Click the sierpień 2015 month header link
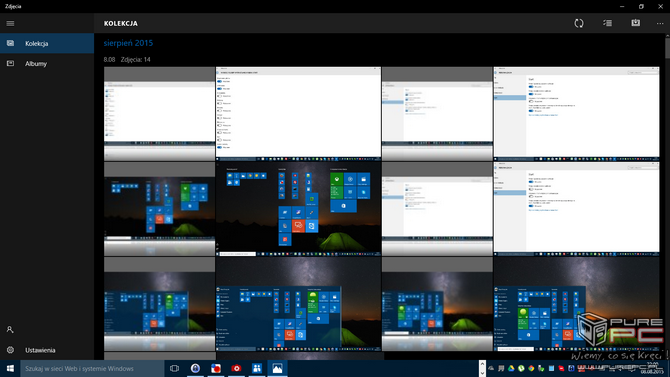The width and height of the screenshot is (670, 377). click(128, 43)
